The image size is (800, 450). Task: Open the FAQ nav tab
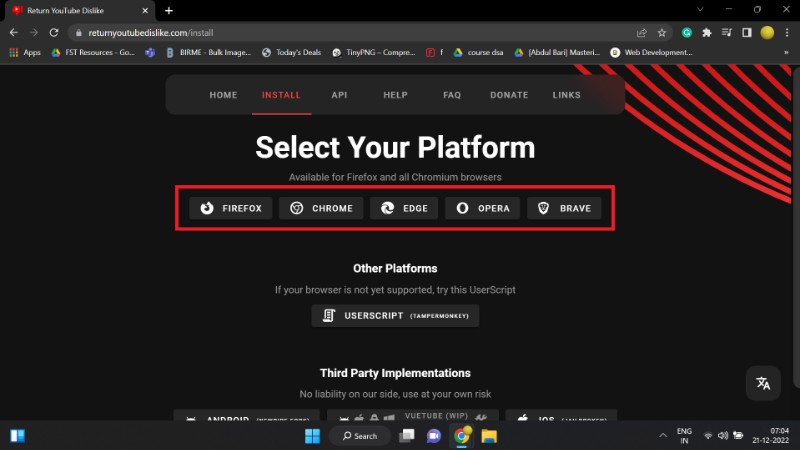(x=452, y=95)
